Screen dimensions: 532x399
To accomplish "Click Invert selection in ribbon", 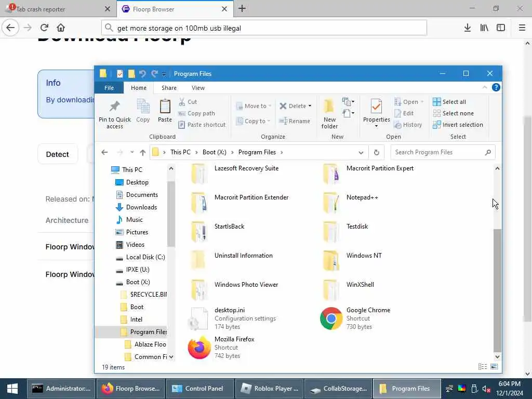I will pyautogui.click(x=458, y=125).
